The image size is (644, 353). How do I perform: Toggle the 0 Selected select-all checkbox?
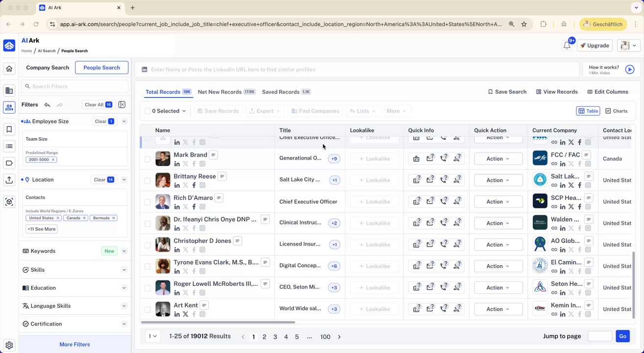pyautogui.click(x=147, y=111)
